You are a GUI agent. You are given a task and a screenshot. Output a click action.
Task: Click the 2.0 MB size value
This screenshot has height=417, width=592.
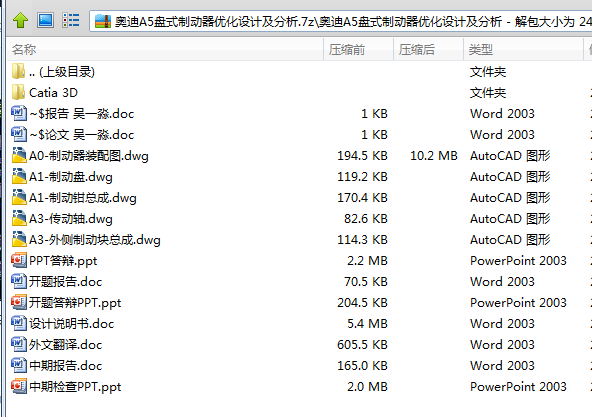tap(367, 386)
